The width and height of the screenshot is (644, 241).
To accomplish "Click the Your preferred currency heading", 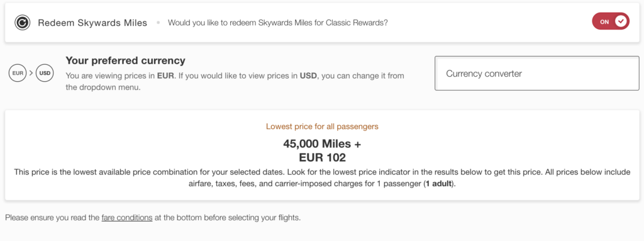I will (125, 61).
